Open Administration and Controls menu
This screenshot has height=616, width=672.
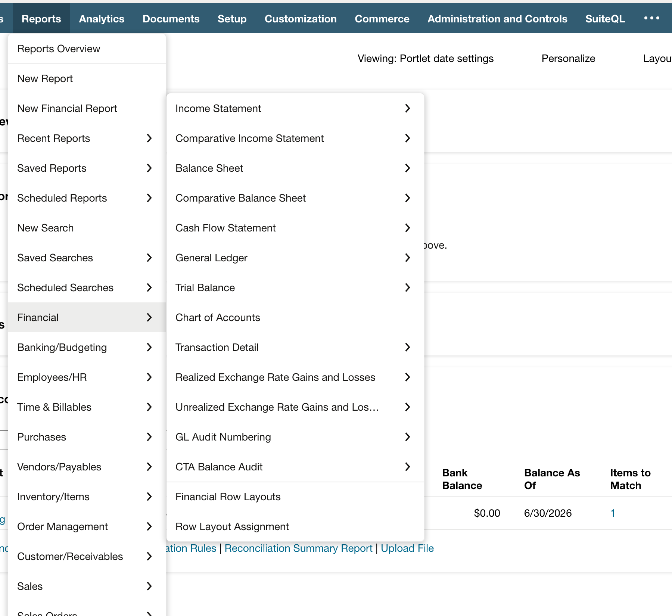click(x=497, y=19)
